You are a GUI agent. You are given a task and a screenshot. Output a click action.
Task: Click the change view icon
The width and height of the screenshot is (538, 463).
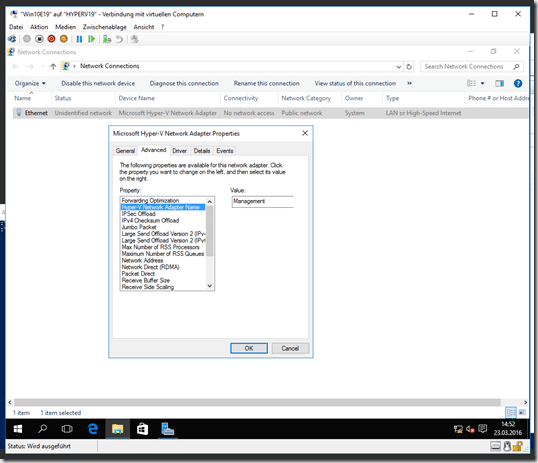(471, 83)
